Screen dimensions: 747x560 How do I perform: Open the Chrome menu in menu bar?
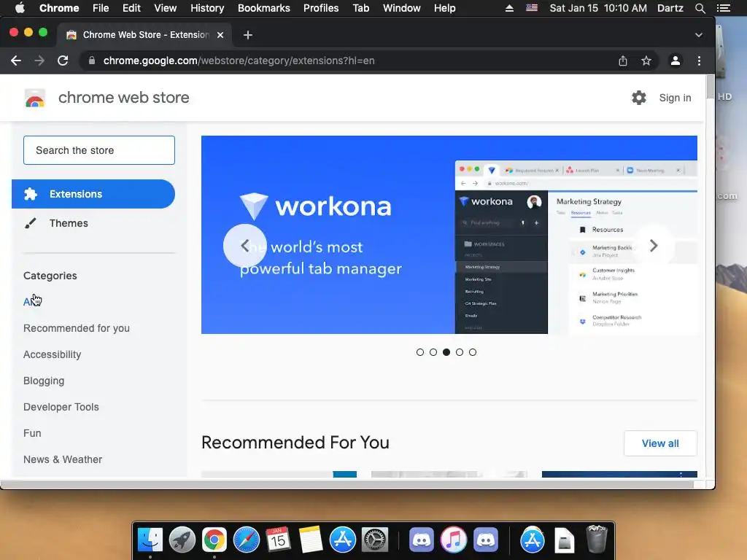click(59, 8)
